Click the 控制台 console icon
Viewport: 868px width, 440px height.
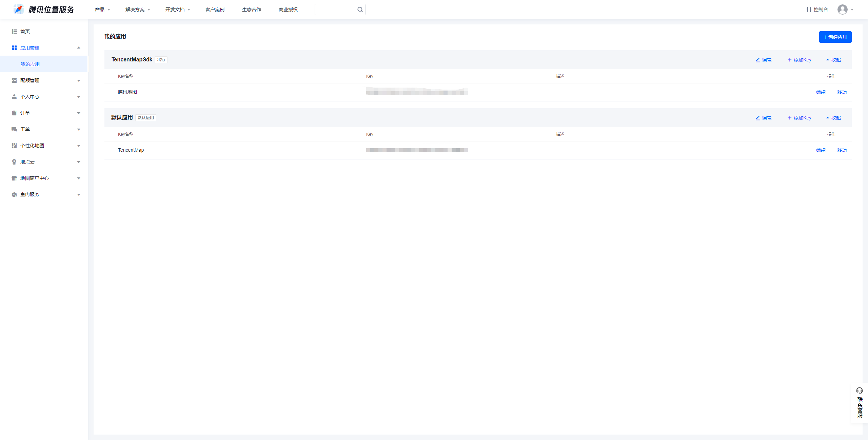coord(809,9)
